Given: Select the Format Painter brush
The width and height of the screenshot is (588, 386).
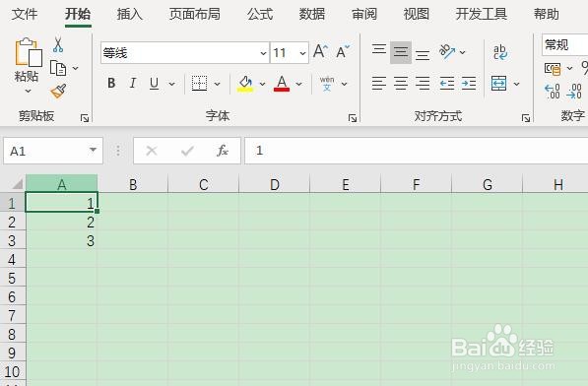Looking at the screenshot, I should 58,91.
